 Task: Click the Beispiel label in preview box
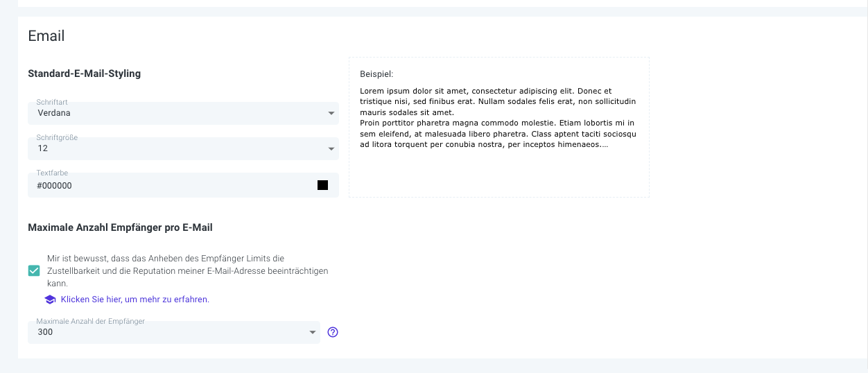376,73
